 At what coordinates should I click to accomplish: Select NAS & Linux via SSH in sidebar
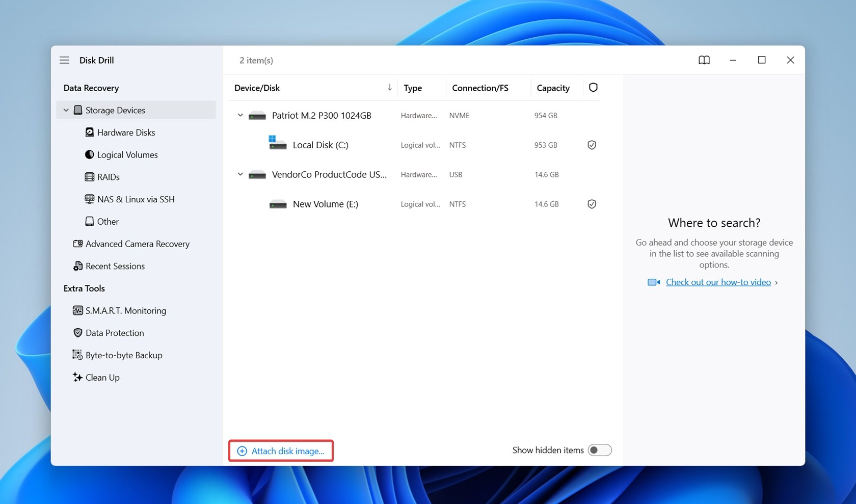pyautogui.click(x=136, y=199)
